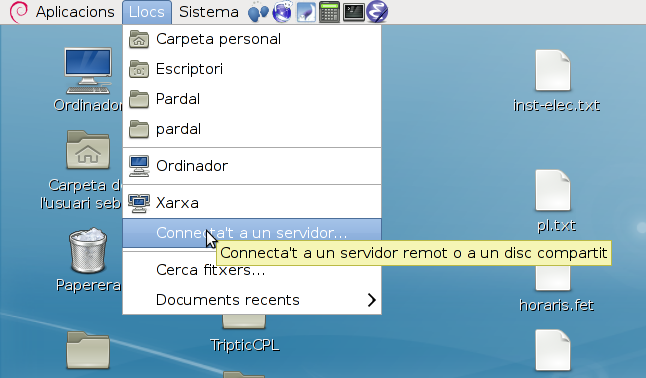The width and height of the screenshot is (646, 378).
Task: Select the file icon below horaris.fet
Action: pyautogui.click(x=552, y=350)
